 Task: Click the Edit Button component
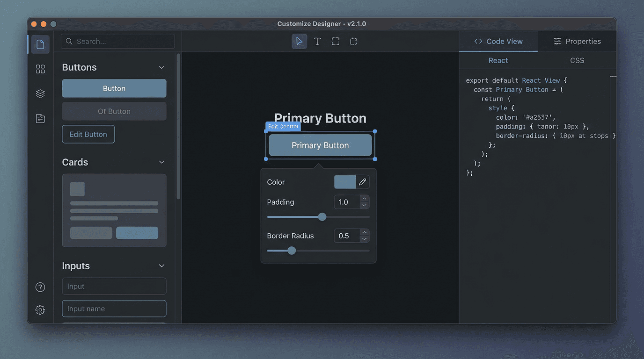pos(88,134)
